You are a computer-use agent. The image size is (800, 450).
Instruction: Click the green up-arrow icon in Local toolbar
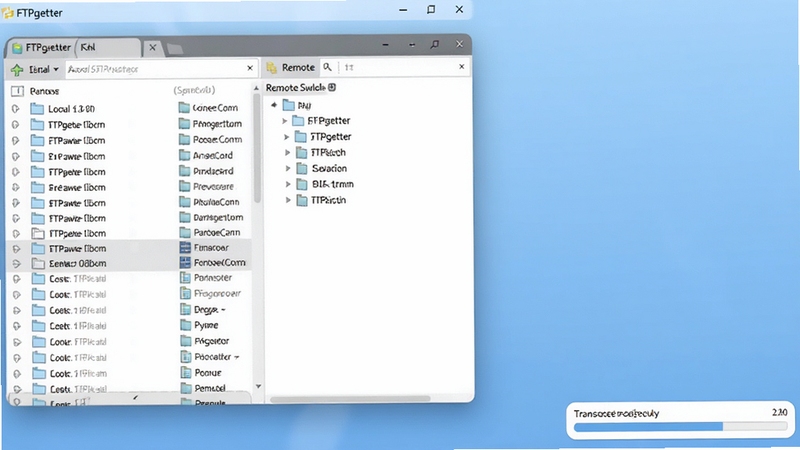tap(17, 70)
